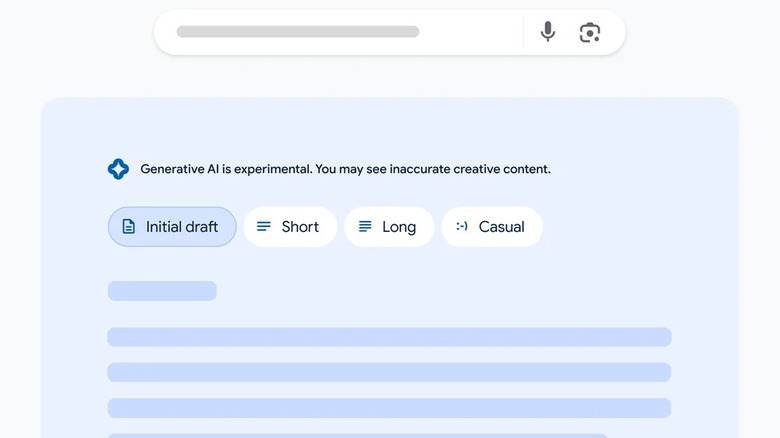Select the Initial draft label

coord(182,227)
